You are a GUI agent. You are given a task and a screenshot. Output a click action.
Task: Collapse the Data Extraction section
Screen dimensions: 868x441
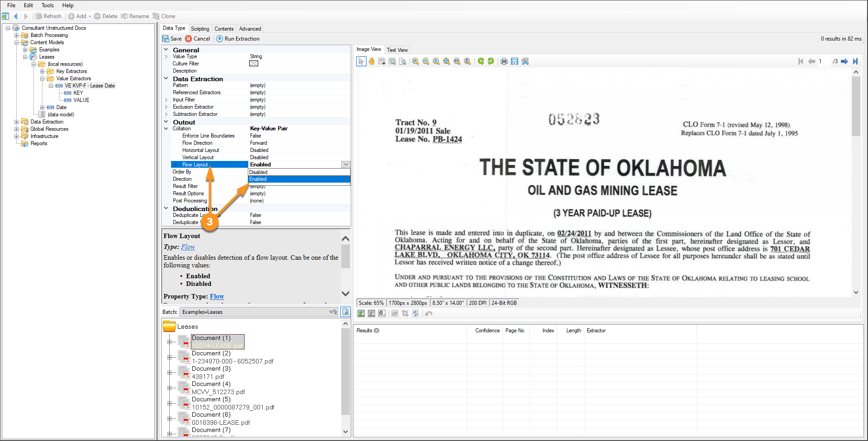[x=166, y=78]
